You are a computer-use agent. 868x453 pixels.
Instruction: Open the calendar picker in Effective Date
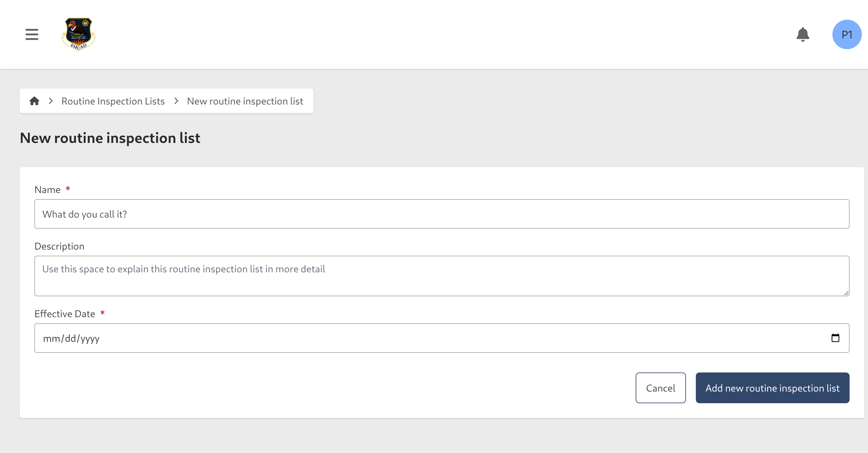(x=835, y=338)
